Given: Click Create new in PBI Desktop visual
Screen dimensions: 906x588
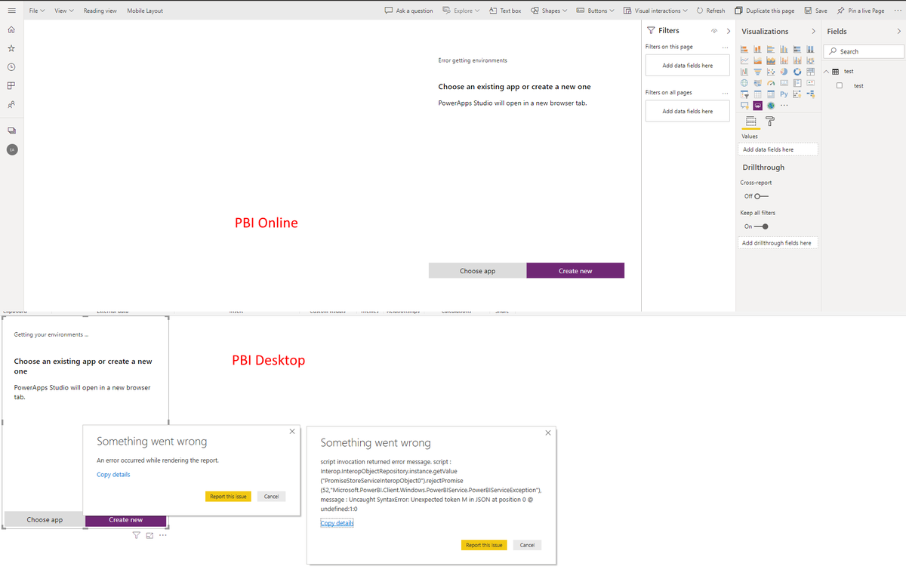Looking at the screenshot, I should pos(125,519).
